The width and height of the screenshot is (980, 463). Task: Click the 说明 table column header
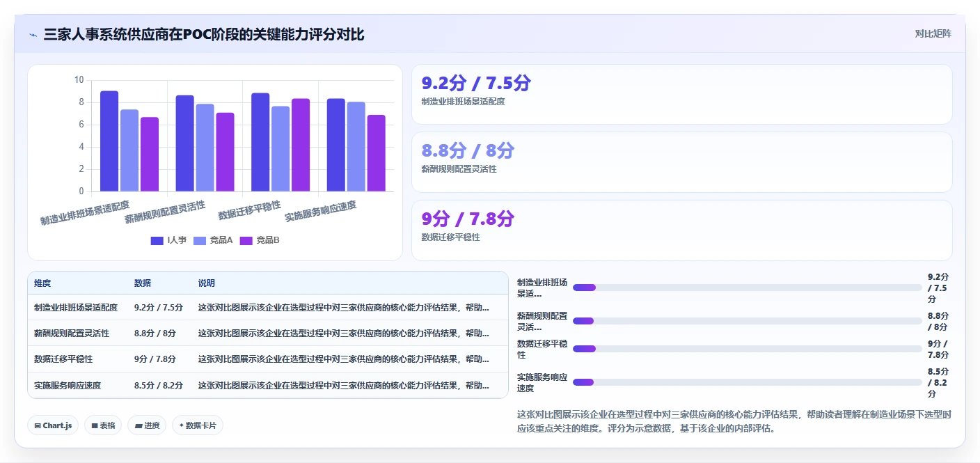click(207, 283)
